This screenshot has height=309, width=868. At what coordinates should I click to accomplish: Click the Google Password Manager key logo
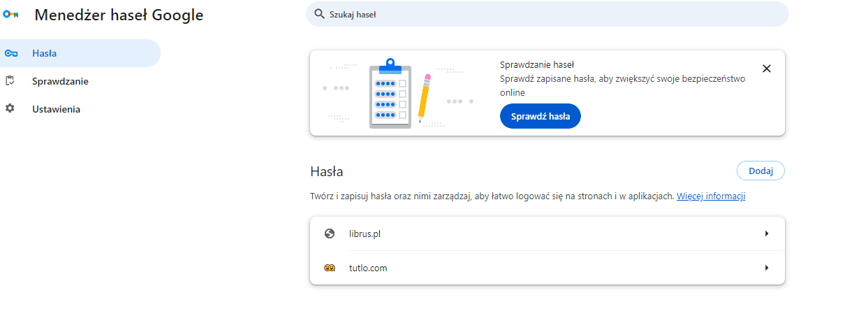tap(10, 15)
